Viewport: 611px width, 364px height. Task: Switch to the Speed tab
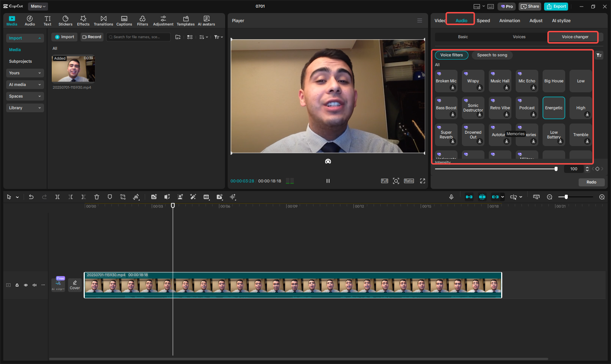click(x=483, y=21)
